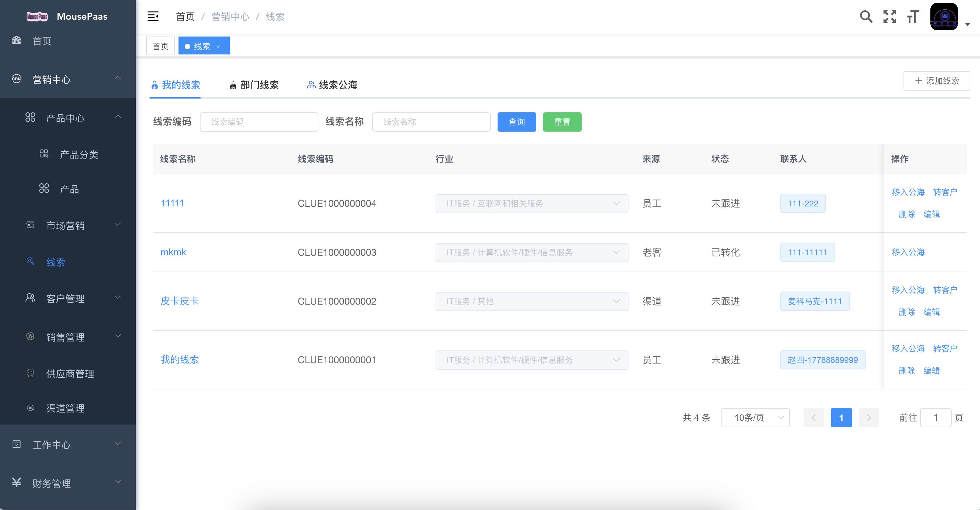Click 首页 in breadcrumb
This screenshot has height=510, width=980.
(x=185, y=16)
